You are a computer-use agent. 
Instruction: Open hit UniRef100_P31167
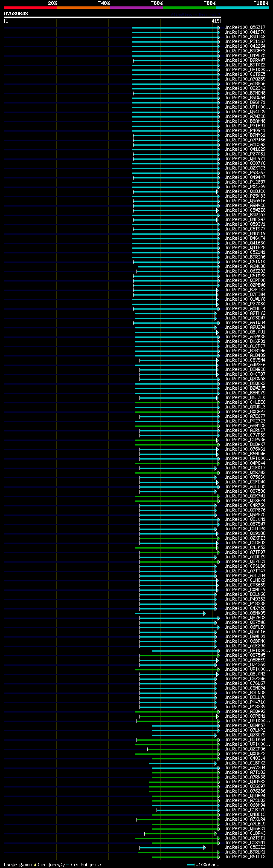pyautogui.click(x=245, y=41)
